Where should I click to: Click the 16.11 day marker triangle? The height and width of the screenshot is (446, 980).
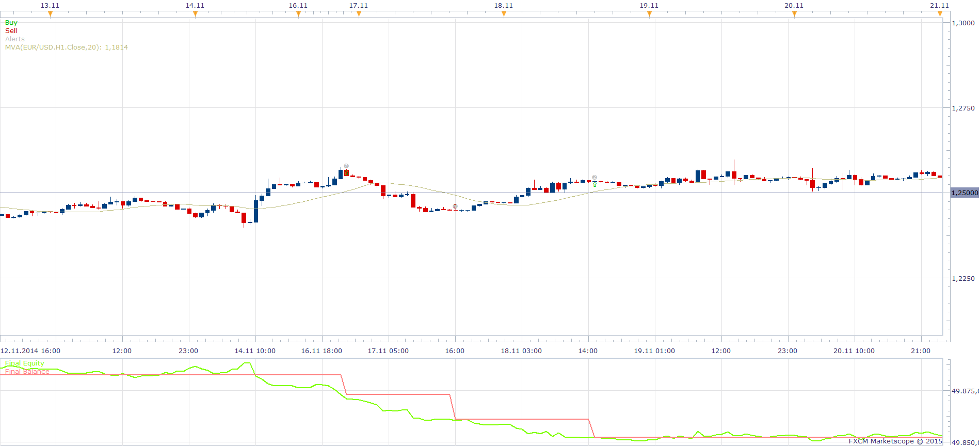click(298, 14)
